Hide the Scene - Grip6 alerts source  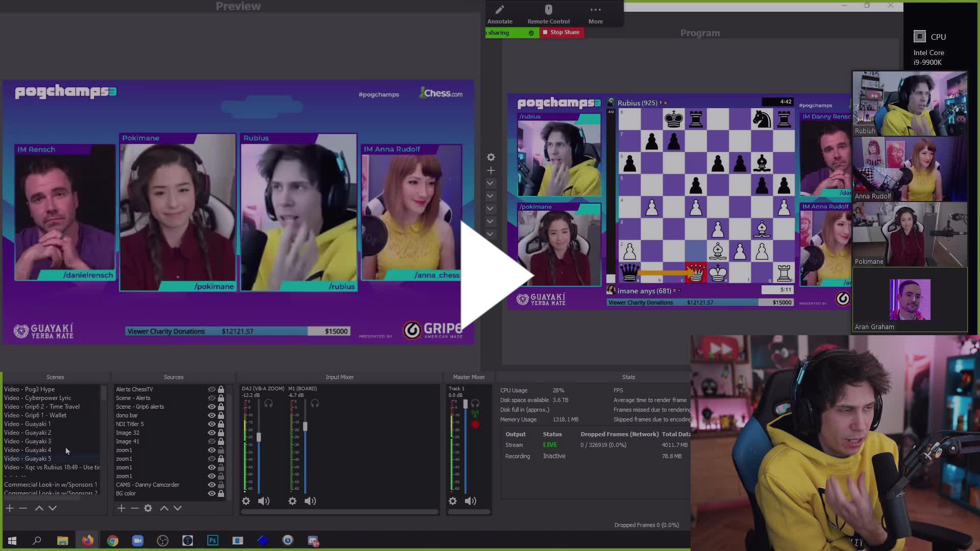point(211,407)
